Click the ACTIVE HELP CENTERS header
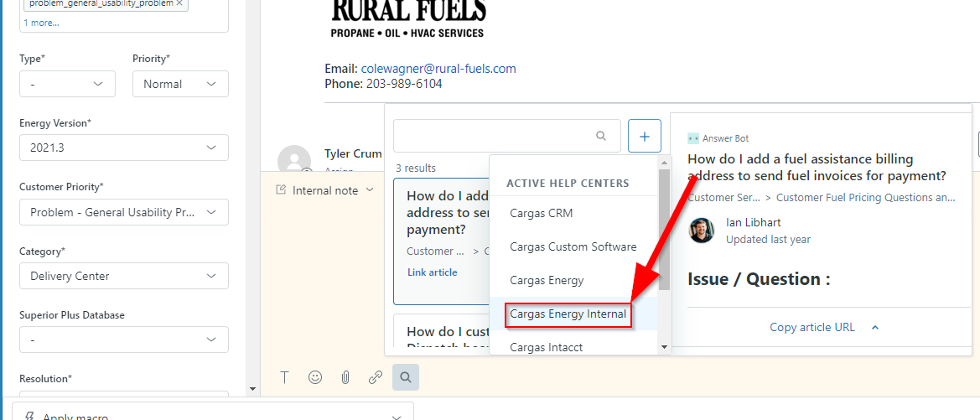 568,183
